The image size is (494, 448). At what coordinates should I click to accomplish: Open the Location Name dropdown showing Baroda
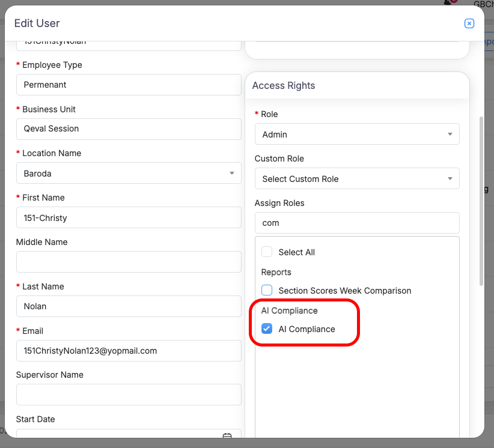tap(129, 174)
